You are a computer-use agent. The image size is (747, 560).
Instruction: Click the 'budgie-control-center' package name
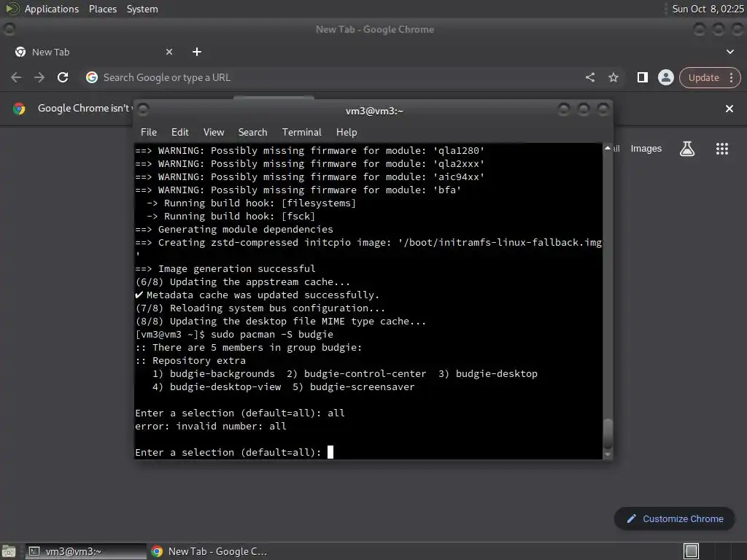pyautogui.click(x=365, y=374)
